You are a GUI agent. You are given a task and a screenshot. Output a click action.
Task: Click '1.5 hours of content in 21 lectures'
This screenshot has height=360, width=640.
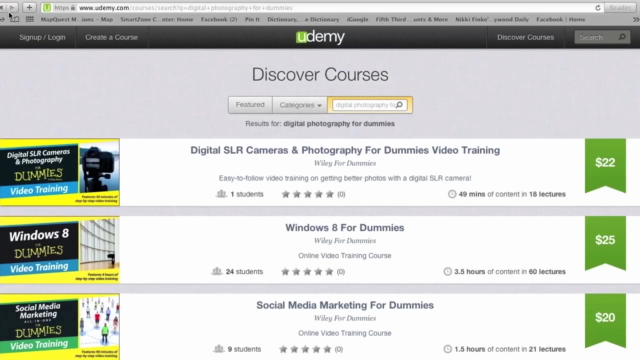(510, 349)
